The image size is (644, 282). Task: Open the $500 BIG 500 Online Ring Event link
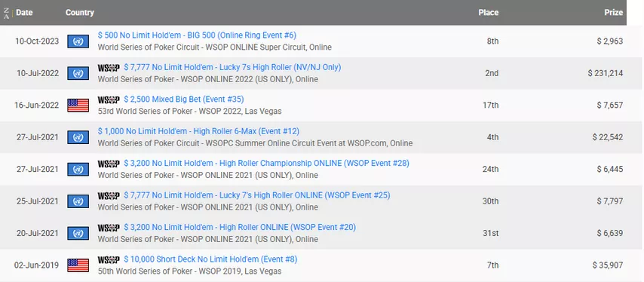[x=197, y=35]
